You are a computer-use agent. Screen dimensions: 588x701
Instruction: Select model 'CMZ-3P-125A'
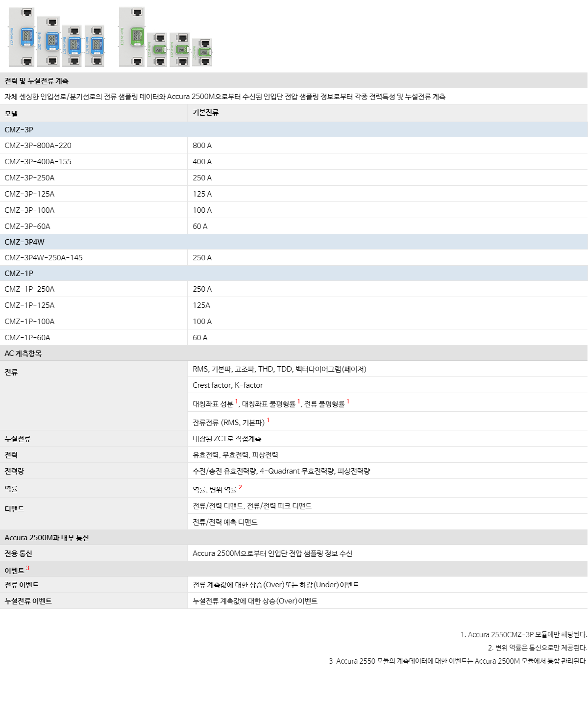[30, 194]
